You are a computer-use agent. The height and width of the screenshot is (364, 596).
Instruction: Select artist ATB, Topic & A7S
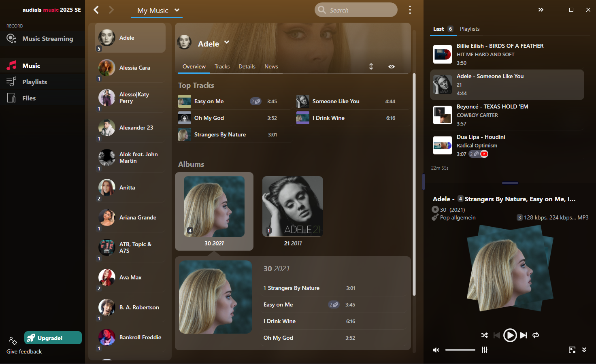tap(130, 247)
